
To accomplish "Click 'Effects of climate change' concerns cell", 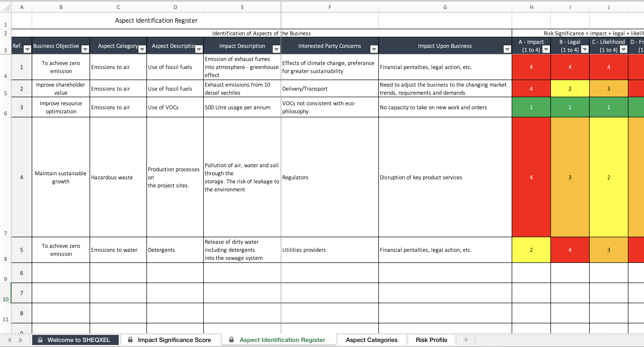I will pos(330,67).
